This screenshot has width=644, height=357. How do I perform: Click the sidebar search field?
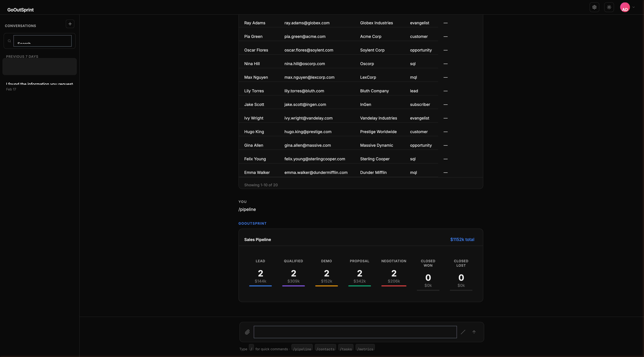coord(43,41)
